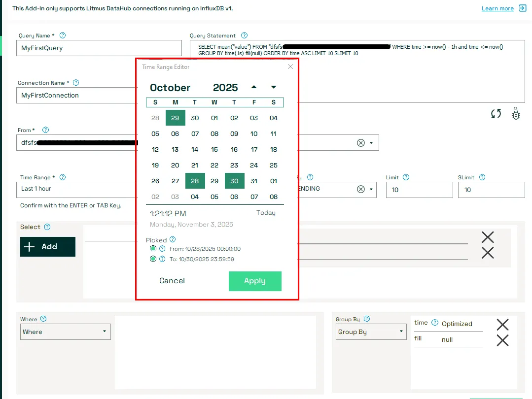Go to next month with down arrow
Viewport: 532px width, 399px height.
point(274,87)
